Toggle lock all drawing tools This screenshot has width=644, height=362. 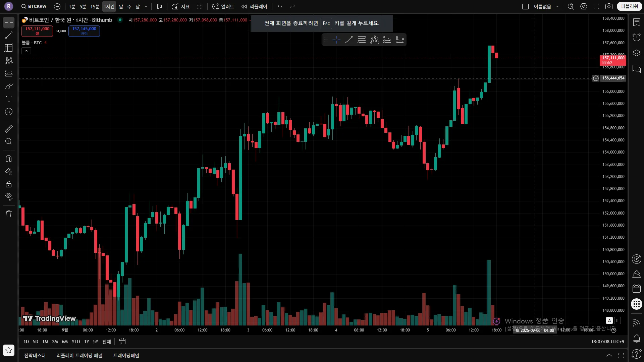coord(9,184)
